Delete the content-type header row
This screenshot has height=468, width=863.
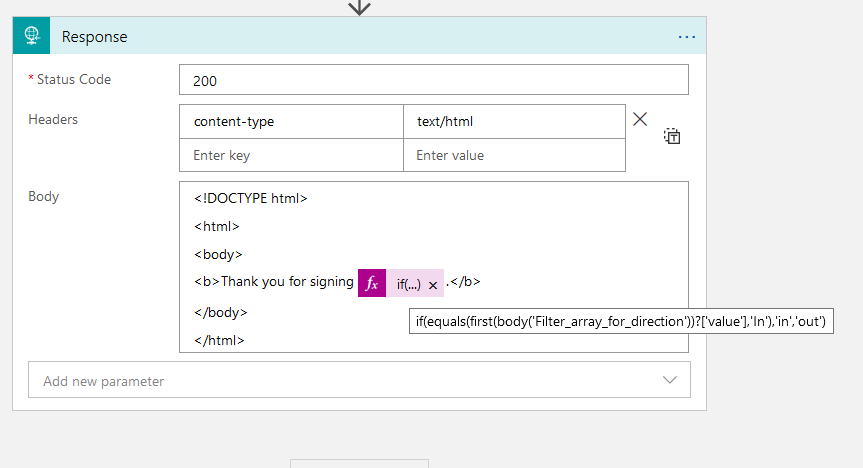[x=640, y=119]
